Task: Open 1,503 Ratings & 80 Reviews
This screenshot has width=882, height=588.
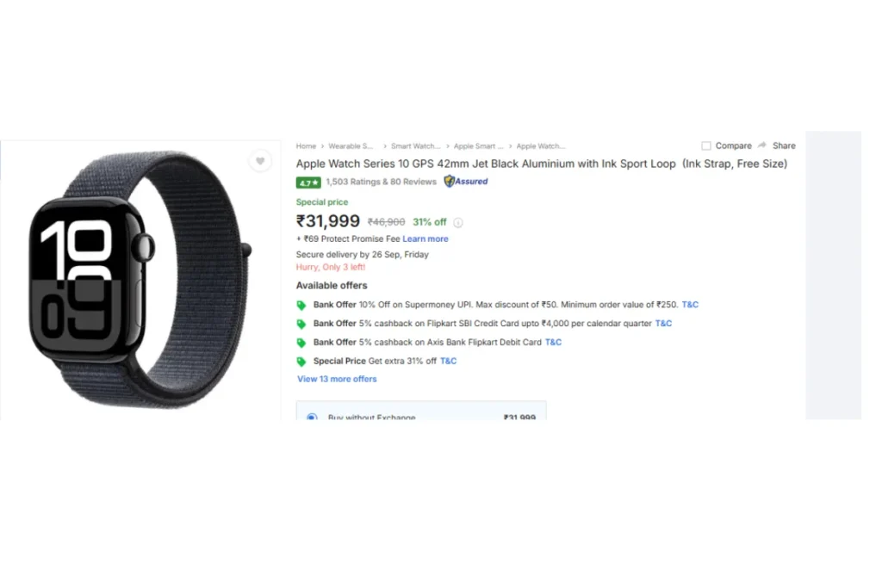Action: click(381, 183)
